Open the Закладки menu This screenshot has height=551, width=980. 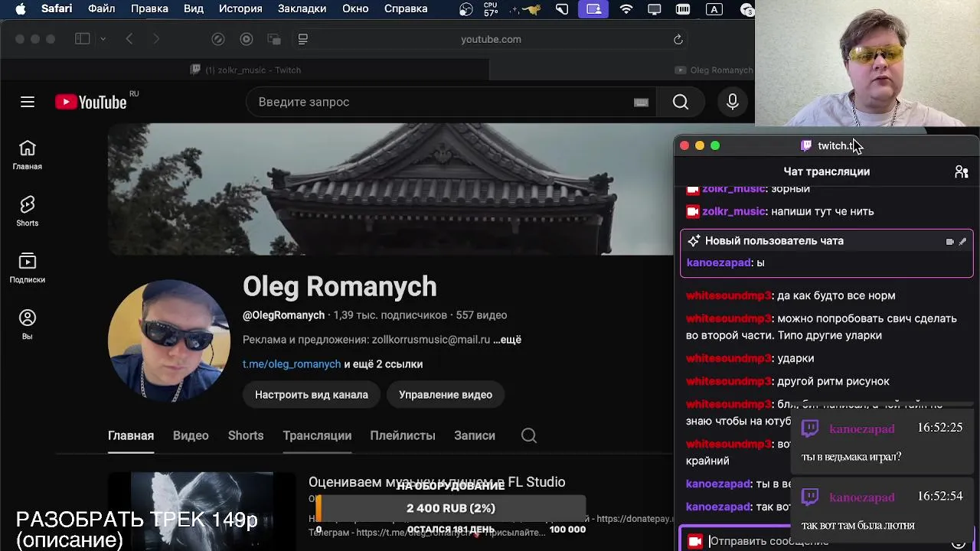click(302, 8)
